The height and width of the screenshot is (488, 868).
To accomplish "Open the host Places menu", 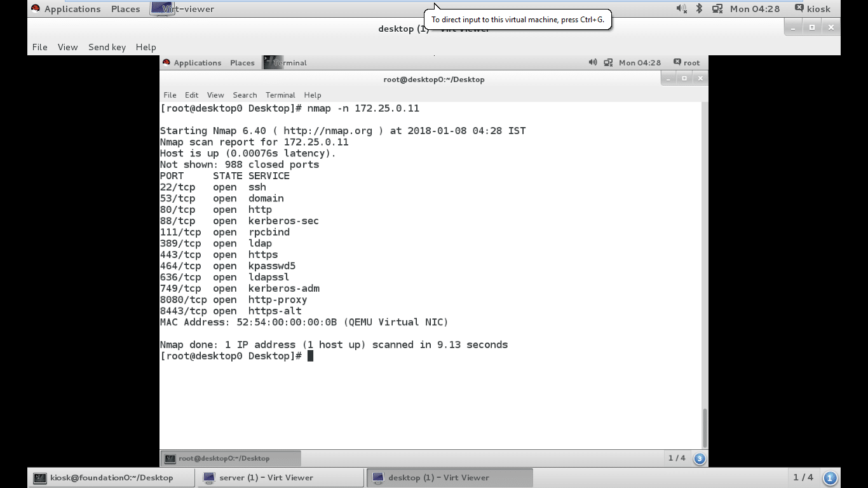I will (x=125, y=9).
